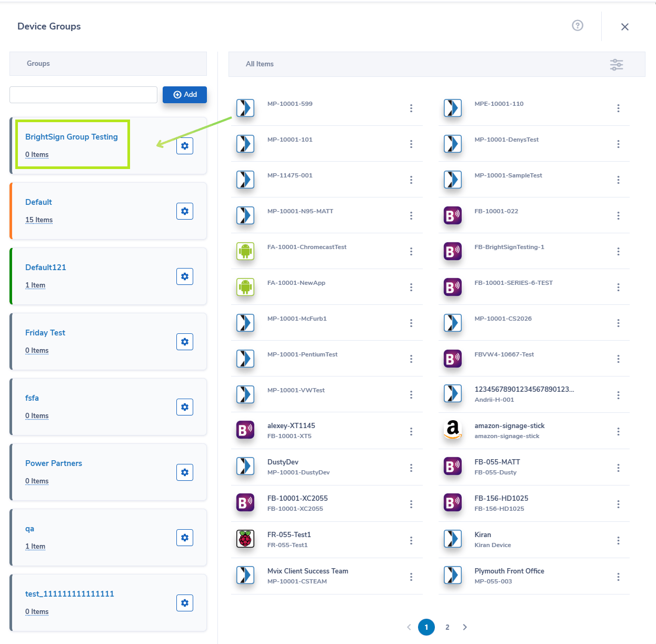Open the Default group link
656x644 pixels.
[38, 202]
